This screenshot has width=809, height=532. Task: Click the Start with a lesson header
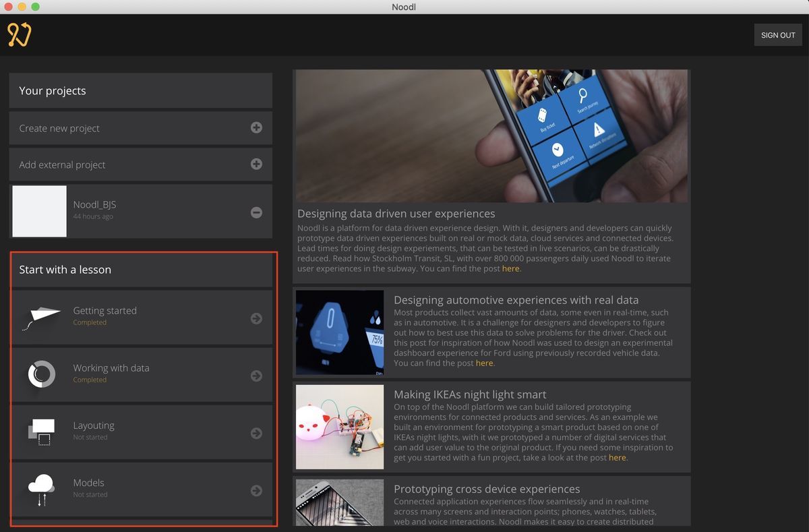[x=65, y=270]
